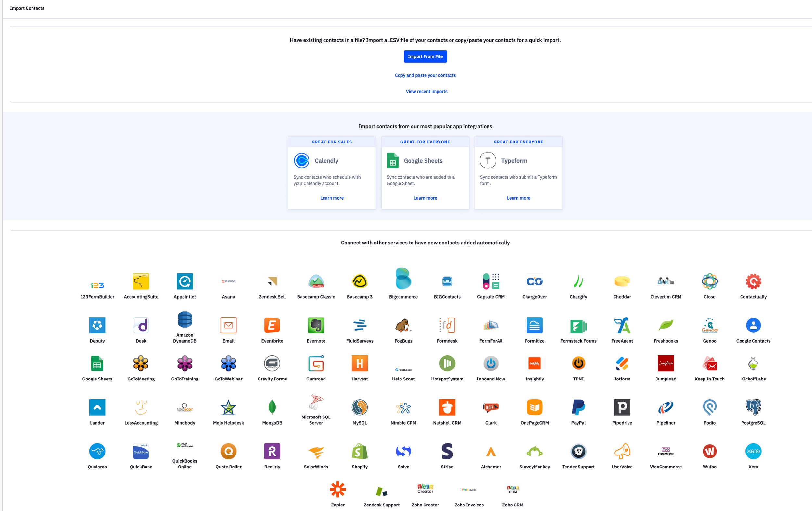812x511 pixels.
Task: Choose the Cheddar icon
Action: pyautogui.click(x=622, y=281)
